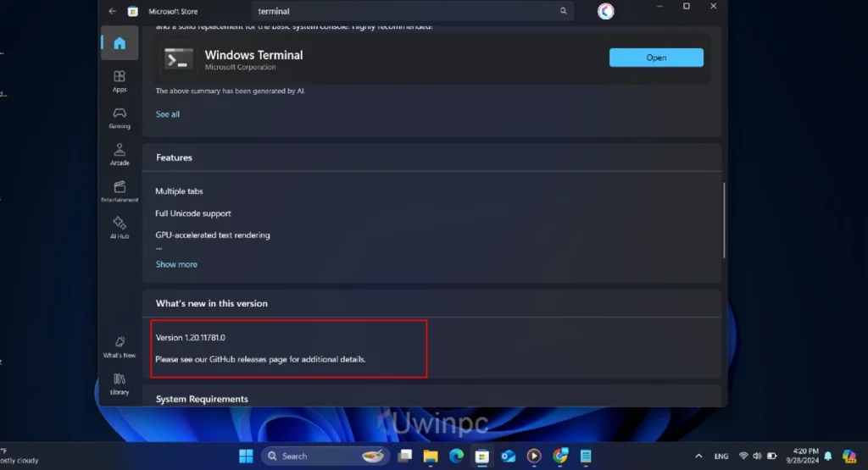
Task: Click the ENG language indicator
Action: pyautogui.click(x=721, y=456)
